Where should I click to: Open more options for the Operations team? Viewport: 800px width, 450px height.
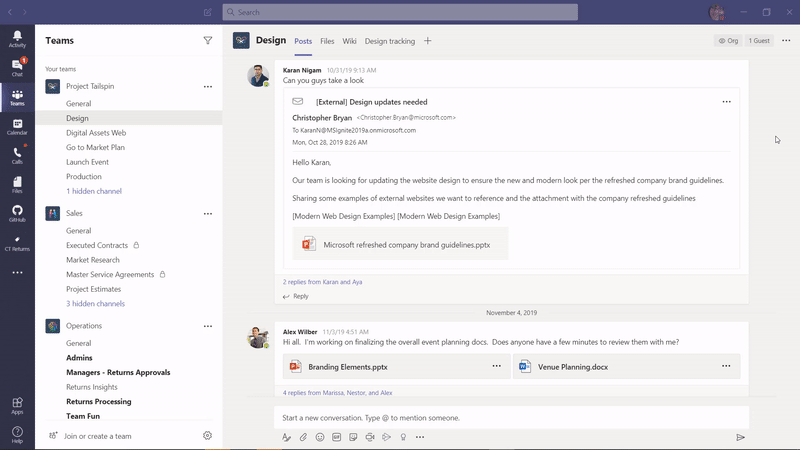coord(208,326)
